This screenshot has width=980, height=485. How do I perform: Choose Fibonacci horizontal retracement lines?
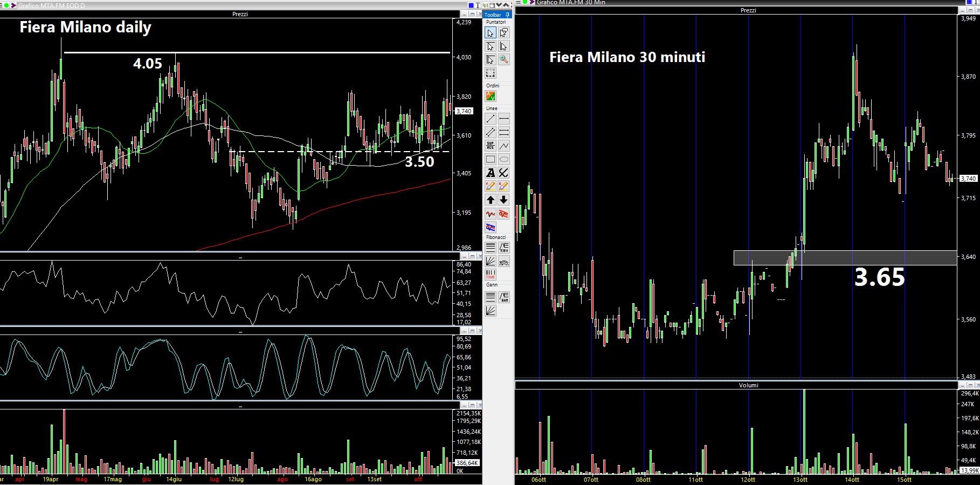tap(491, 248)
